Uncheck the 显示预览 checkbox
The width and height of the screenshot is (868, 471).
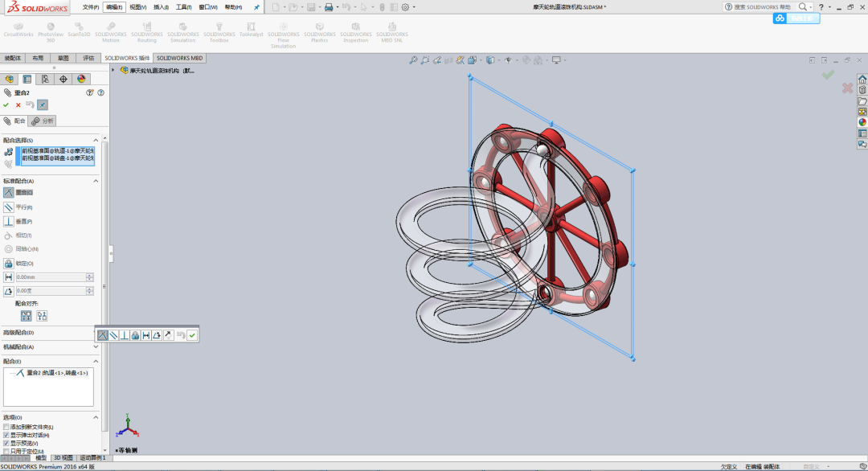click(6, 443)
